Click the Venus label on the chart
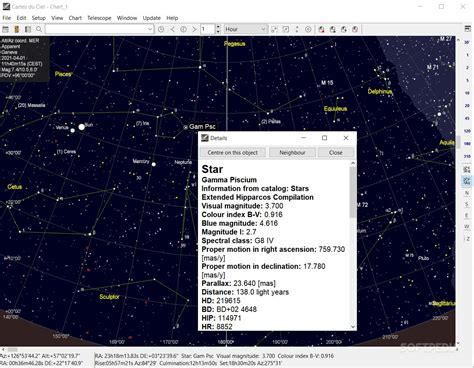 click(x=62, y=127)
